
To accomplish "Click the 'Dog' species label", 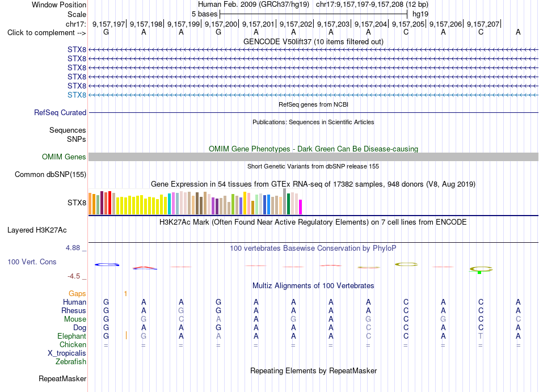I will [x=79, y=328].
